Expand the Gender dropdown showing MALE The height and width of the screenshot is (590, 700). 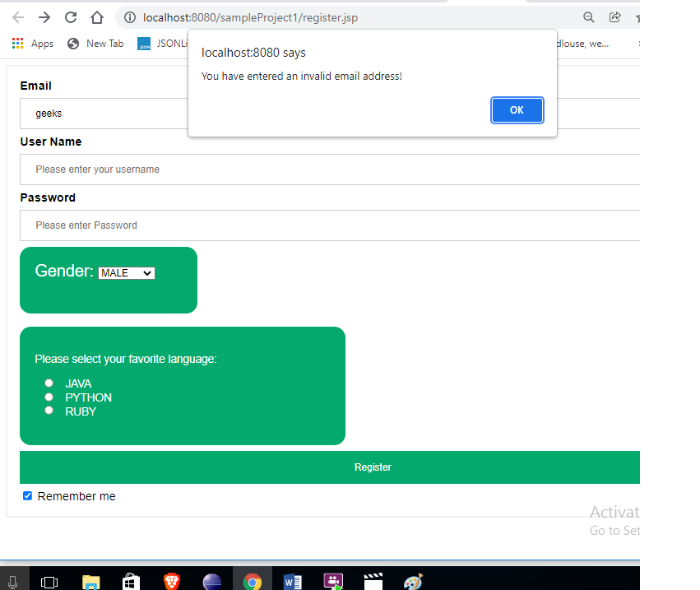coord(127,273)
